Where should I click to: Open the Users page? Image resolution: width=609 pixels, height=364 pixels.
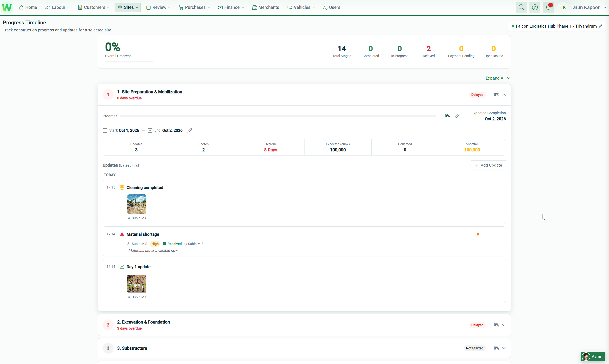tap(332, 7)
